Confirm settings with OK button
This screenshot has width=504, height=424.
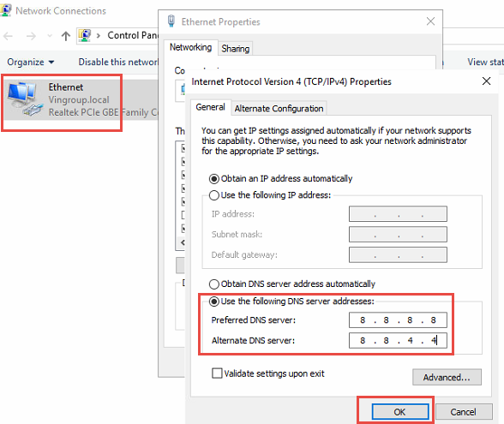[400, 411]
